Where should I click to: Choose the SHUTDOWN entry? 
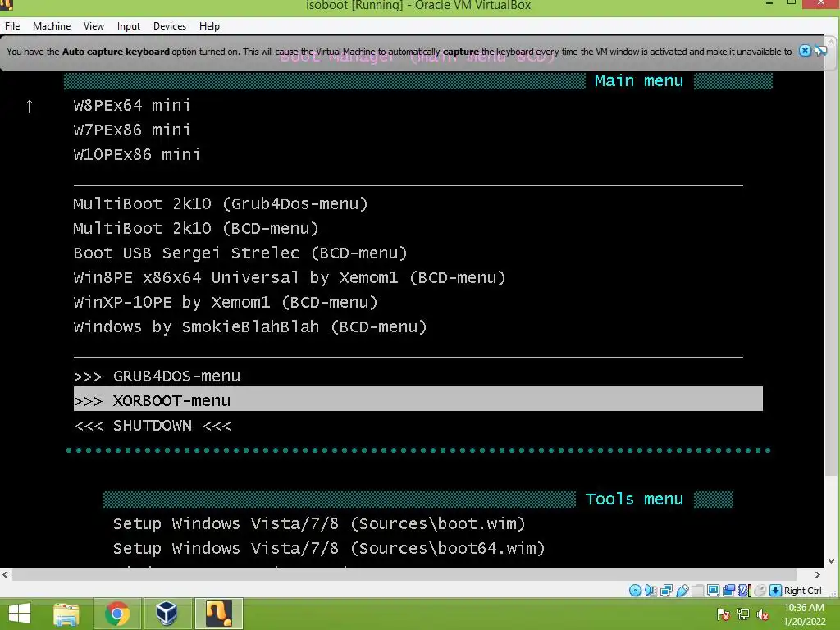coord(153,426)
